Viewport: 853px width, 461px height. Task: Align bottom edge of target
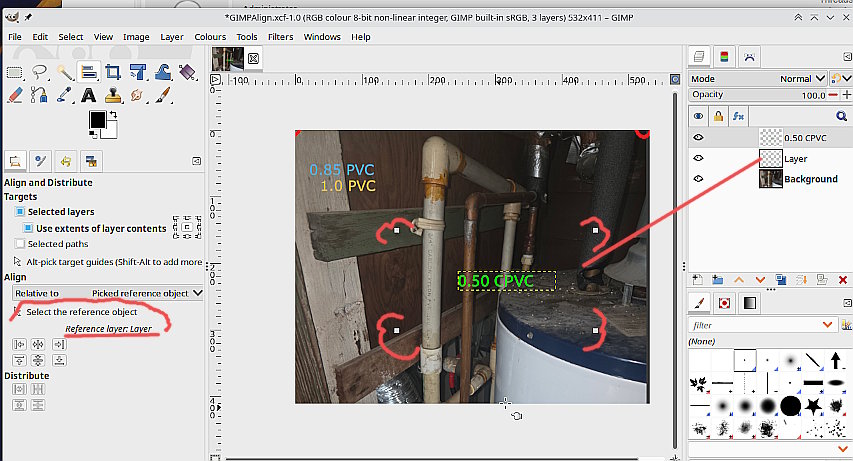coord(59,360)
